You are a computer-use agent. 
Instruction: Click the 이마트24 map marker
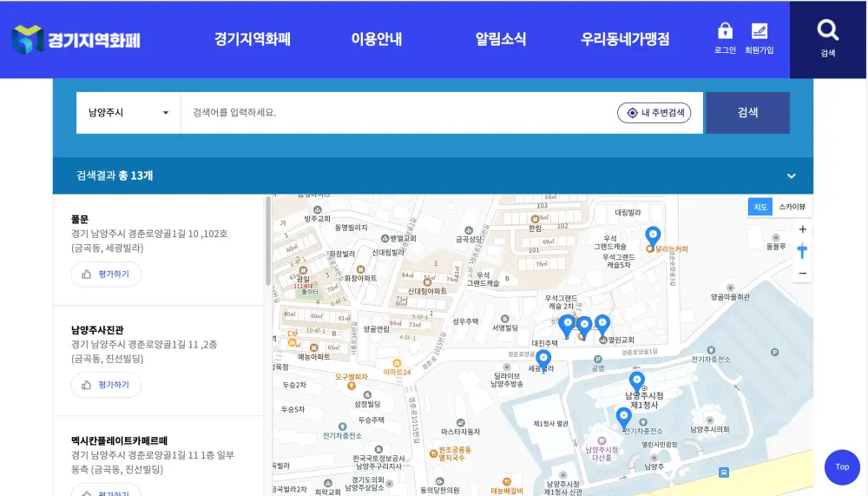coord(397,364)
